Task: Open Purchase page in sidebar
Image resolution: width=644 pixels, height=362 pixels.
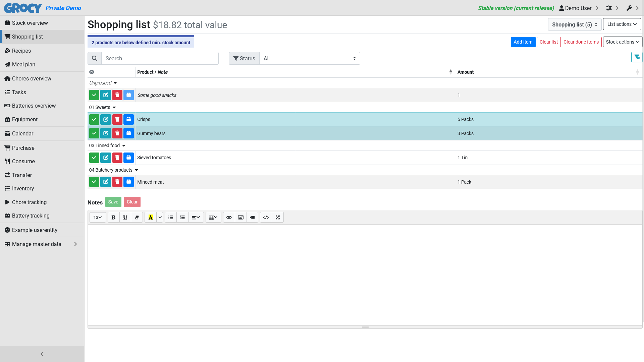Action: click(x=42, y=148)
